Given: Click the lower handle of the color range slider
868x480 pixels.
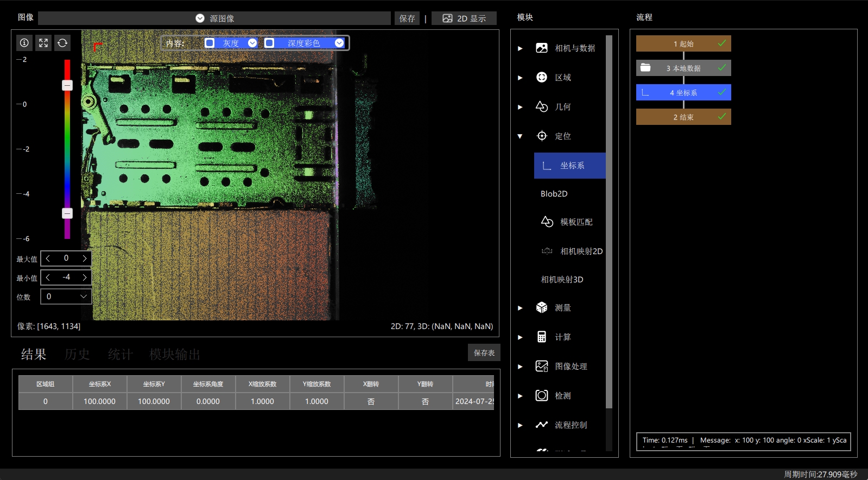Looking at the screenshot, I should pos(67,213).
